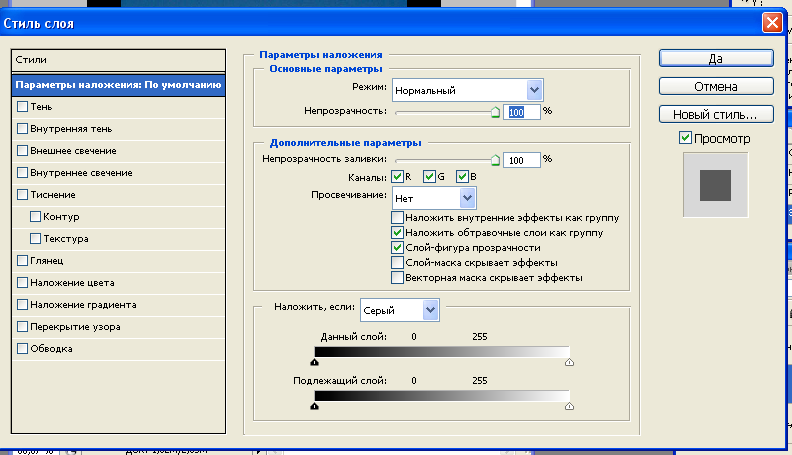Screen dimensions: 792x455
Task: Check Векторная маска скрывает эффекты option
Action: tap(398, 278)
